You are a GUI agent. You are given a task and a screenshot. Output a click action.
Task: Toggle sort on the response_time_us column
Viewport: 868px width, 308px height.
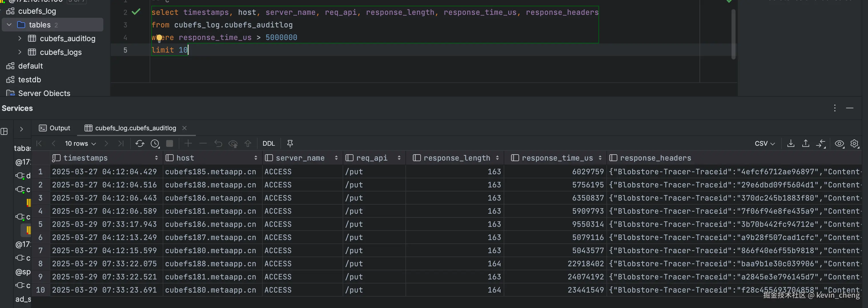600,158
